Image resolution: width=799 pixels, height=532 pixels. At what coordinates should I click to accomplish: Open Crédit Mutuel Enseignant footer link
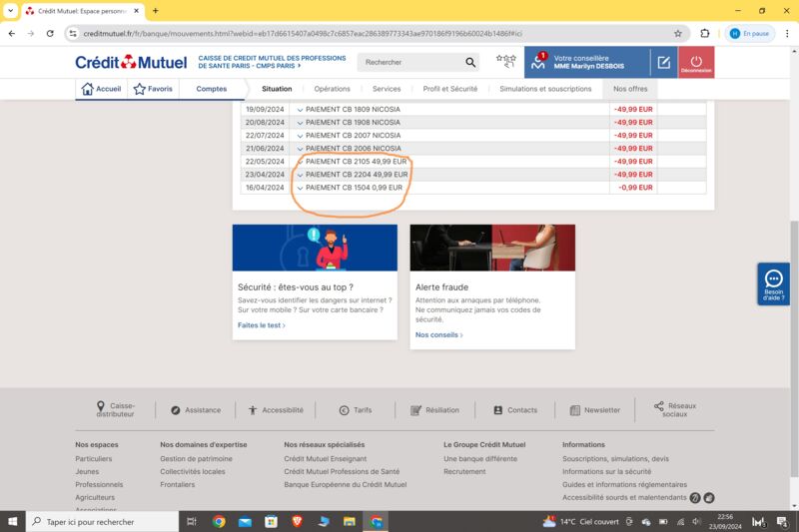[x=326, y=459]
